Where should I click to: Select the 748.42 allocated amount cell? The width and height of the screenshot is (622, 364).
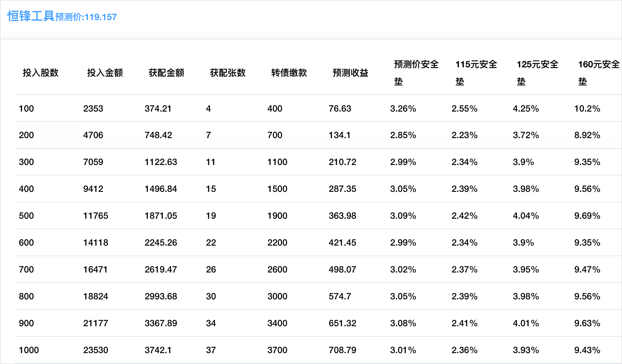pos(158,135)
